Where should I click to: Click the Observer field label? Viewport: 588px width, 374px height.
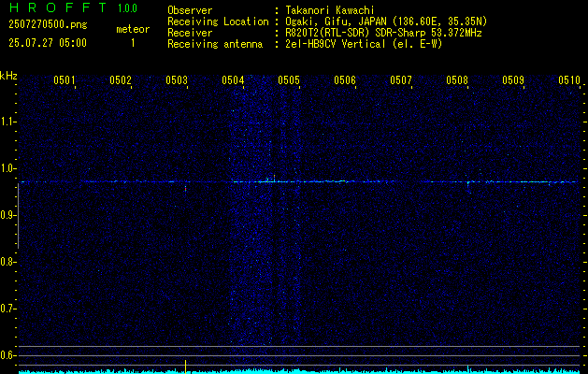point(190,10)
